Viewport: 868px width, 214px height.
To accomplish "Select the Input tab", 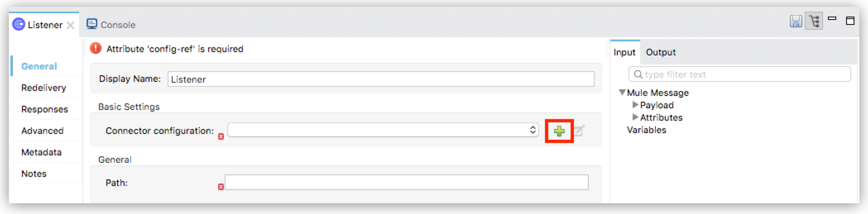I will click(624, 52).
